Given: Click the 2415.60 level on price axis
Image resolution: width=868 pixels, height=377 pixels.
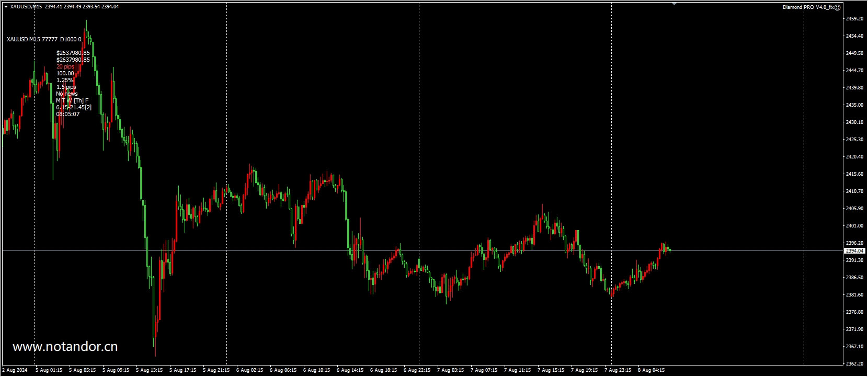Looking at the screenshot, I should 854,174.
